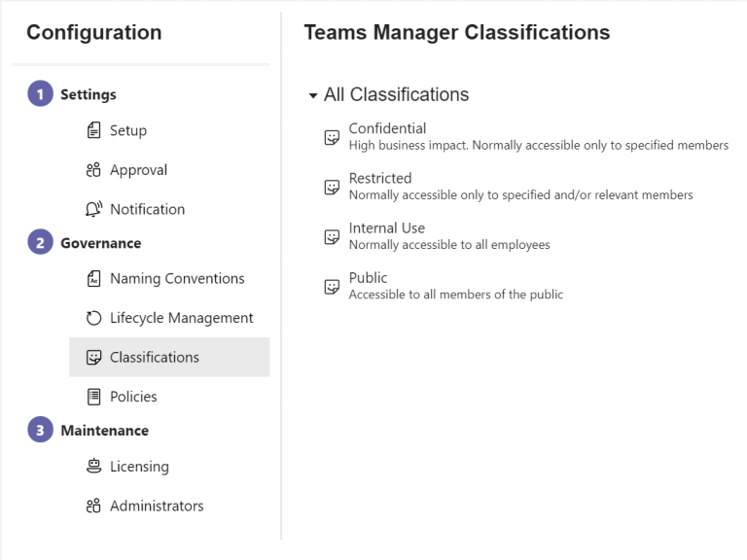747x560 pixels.
Task: Open the Restricted classification entry
Action: (380, 178)
